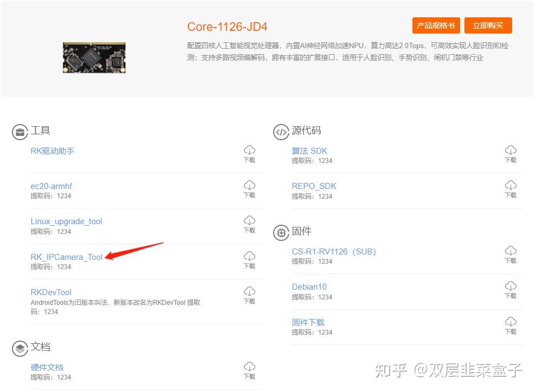Download Debian10 firmware via cloud icon
Viewport: 536px width, 392px height.
[x=511, y=286]
